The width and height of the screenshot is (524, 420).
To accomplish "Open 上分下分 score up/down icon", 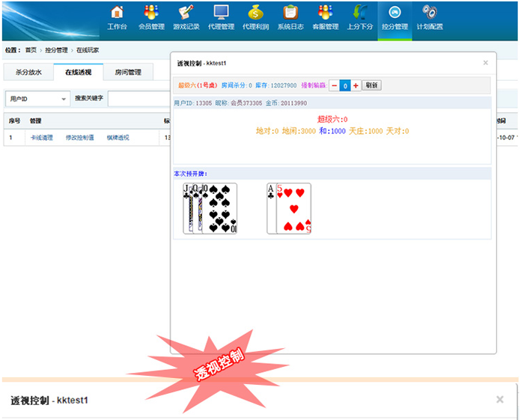I will 360,18.
